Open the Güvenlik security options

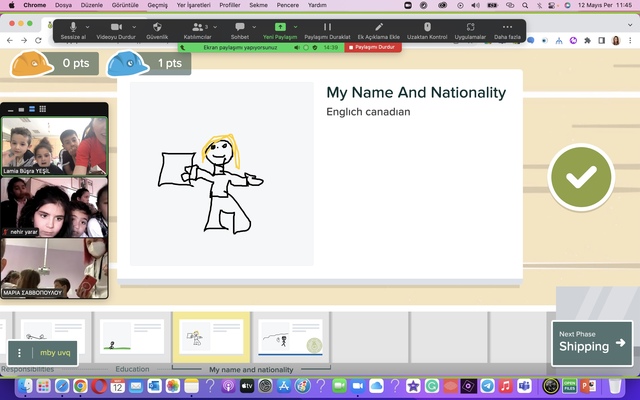tap(156, 29)
